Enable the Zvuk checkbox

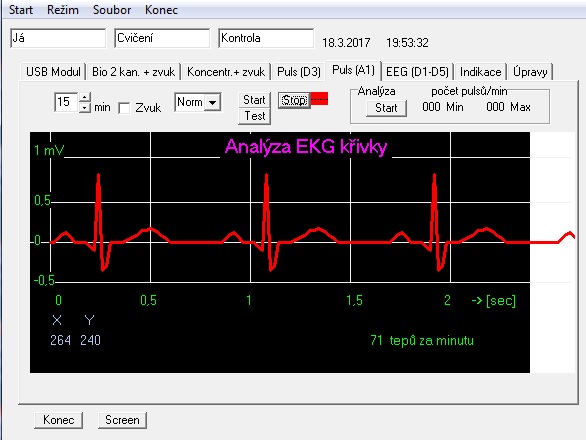(x=124, y=108)
